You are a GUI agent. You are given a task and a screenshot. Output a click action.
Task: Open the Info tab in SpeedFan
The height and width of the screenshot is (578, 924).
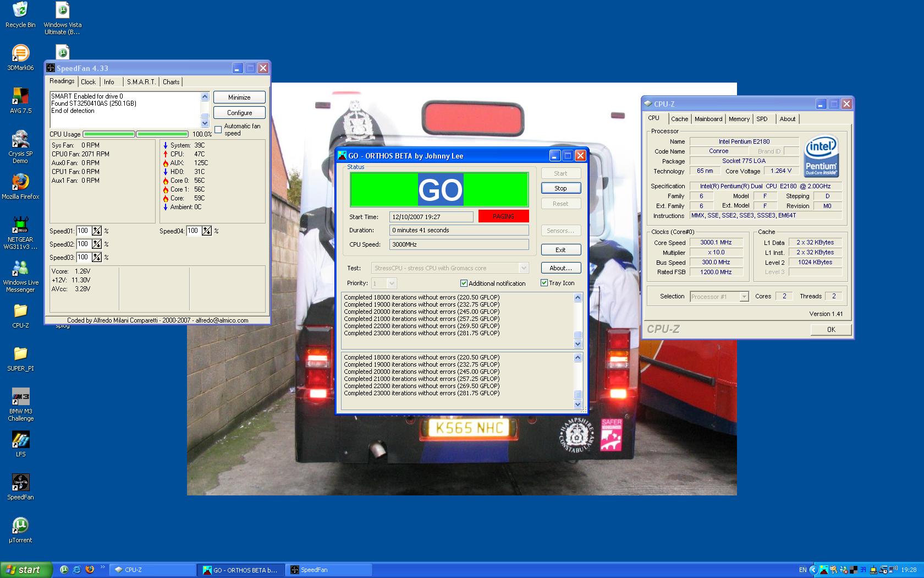click(109, 82)
